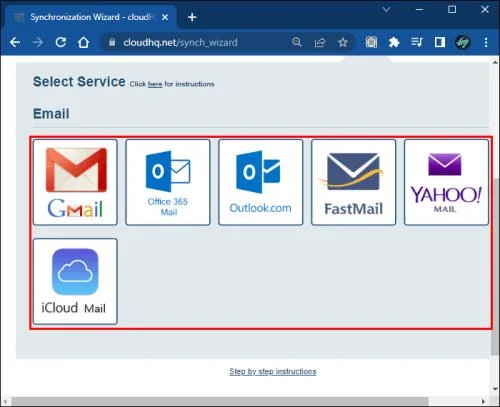500x407 pixels.
Task: Open Chrome three-dot menu
Action: (486, 42)
